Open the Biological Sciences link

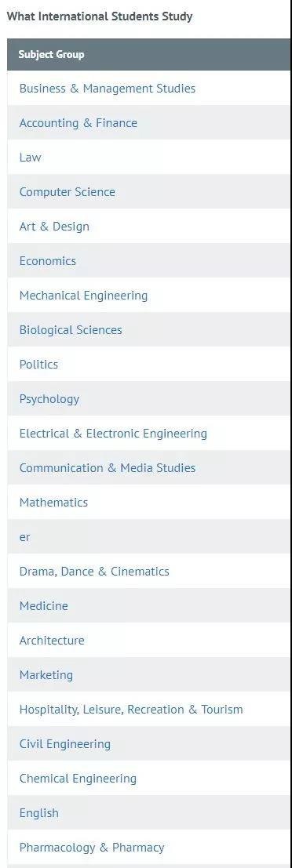coord(71,330)
